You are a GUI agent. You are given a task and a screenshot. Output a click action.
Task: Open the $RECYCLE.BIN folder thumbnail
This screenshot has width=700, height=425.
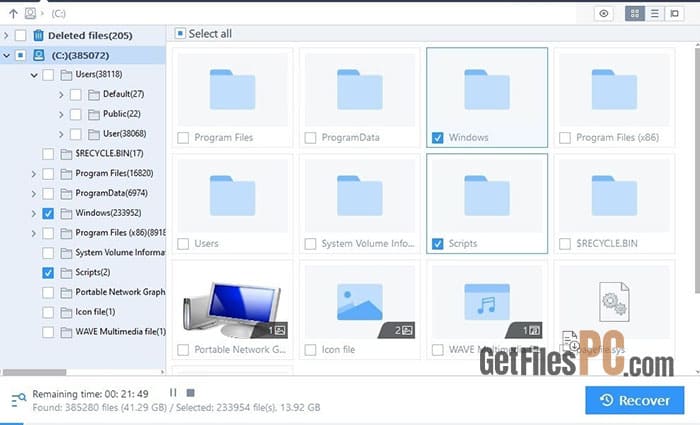click(614, 196)
